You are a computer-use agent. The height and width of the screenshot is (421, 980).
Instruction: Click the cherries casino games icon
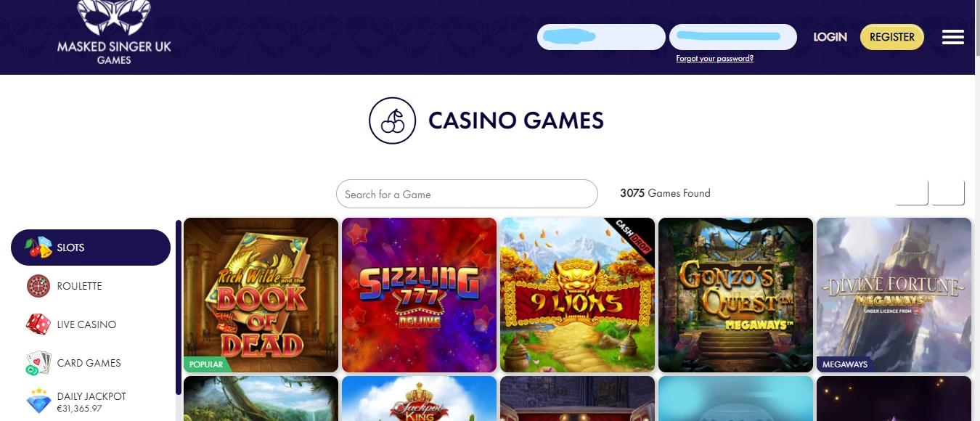click(x=392, y=120)
